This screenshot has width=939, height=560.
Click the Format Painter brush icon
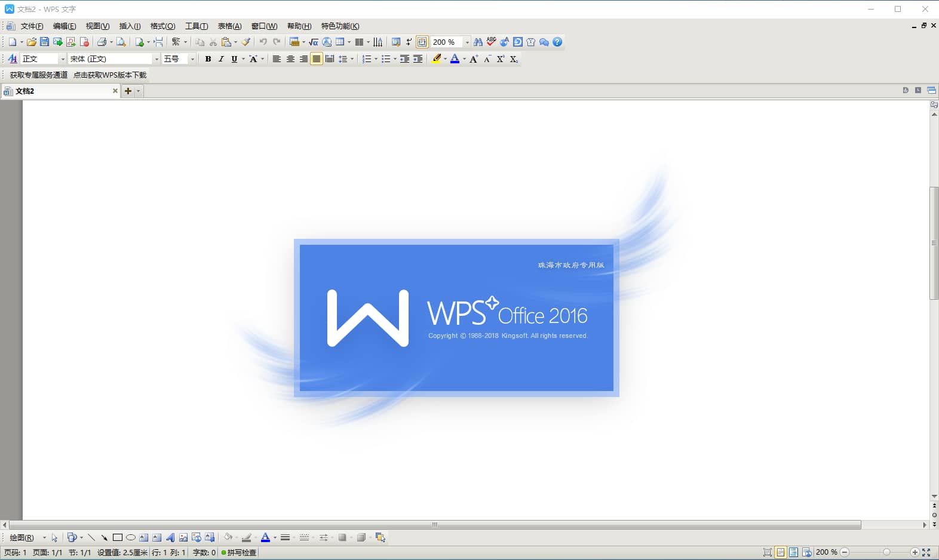(x=246, y=42)
